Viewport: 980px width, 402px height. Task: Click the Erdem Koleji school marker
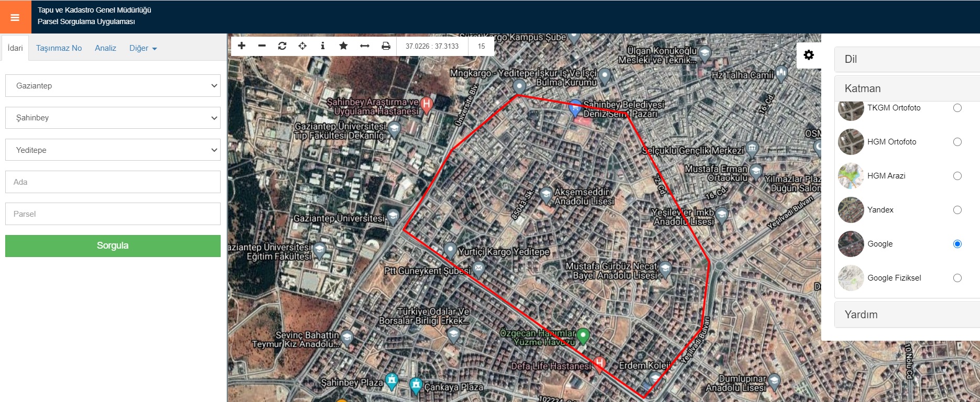pyautogui.click(x=655, y=377)
